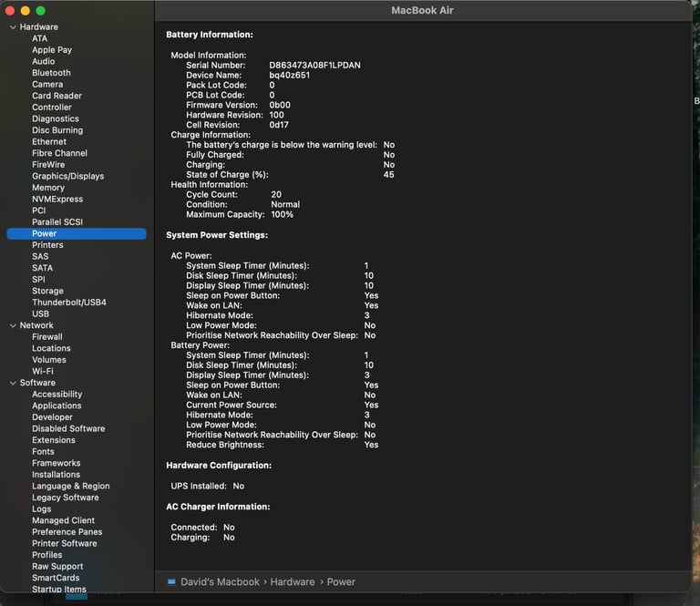
Task: Open Disc Burning entry
Action: (57, 130)
